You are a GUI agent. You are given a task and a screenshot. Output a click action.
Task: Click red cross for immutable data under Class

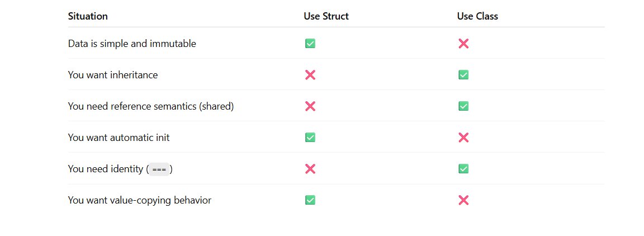pyautogui.click(x=463, y=43)
